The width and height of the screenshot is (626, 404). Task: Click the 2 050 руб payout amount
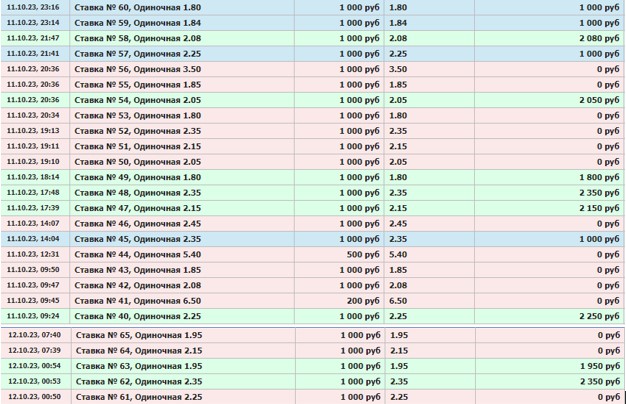597,100
